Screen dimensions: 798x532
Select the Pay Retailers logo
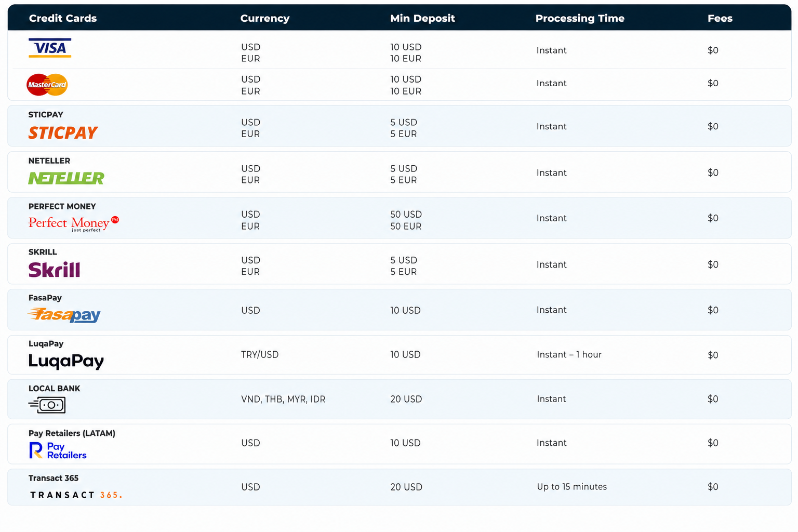coord(58,450)
